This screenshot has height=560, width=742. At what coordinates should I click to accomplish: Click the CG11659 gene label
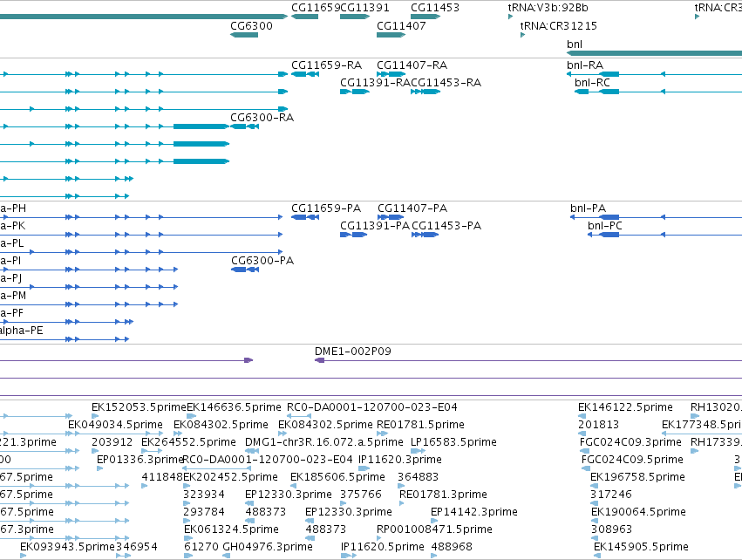315,8
